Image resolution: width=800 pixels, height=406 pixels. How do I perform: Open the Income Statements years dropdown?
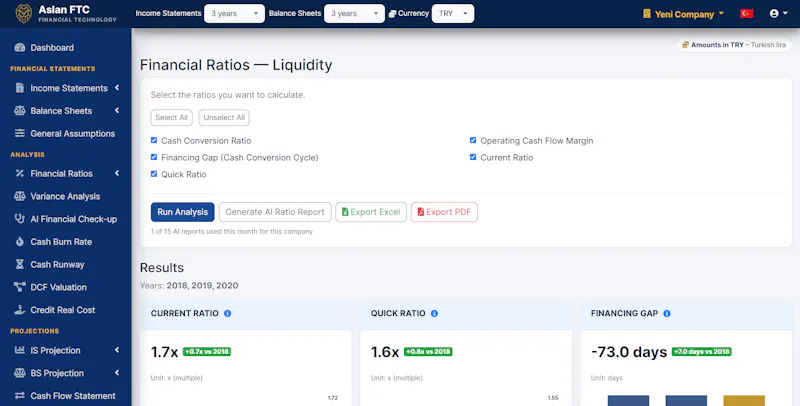pyautogui.click(x=234, y=14)
